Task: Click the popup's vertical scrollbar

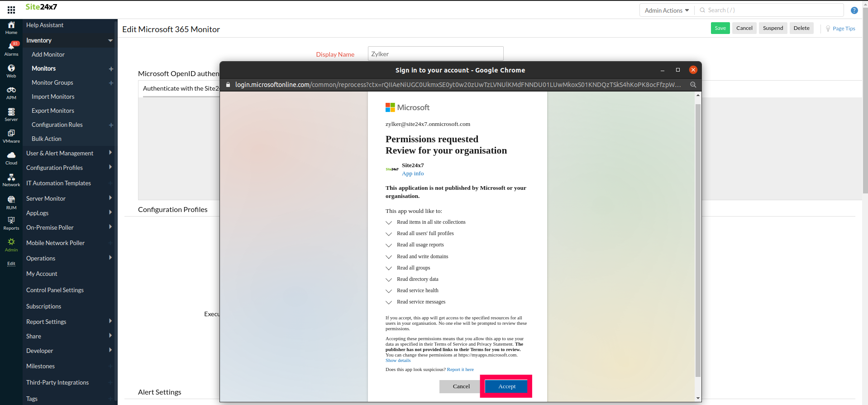Action: point(698,240)
